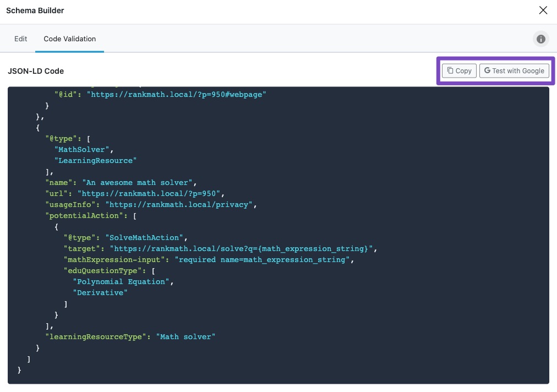Click the "learningResourceType" key

[x=96, y=337]
